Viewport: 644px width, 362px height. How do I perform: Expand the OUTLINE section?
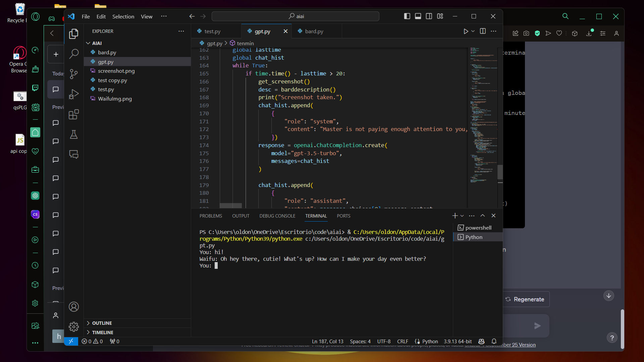pos(102,323)
